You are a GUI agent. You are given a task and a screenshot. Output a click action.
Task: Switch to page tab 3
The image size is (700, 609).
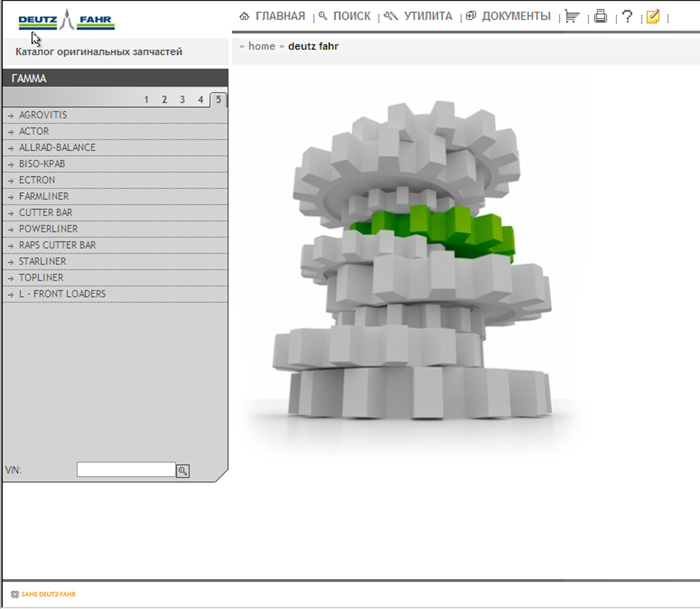click(x=183, y=100)
